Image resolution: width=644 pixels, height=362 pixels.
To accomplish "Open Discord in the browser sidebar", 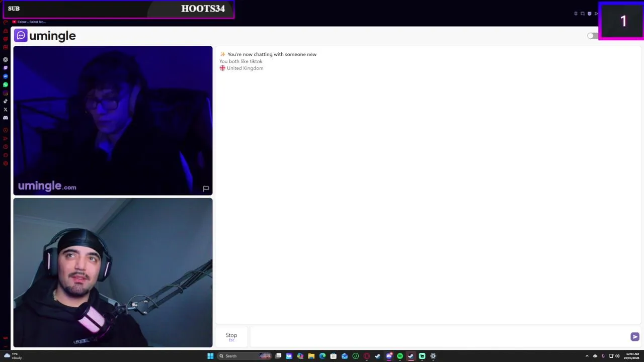I will (x=6, y=118).
